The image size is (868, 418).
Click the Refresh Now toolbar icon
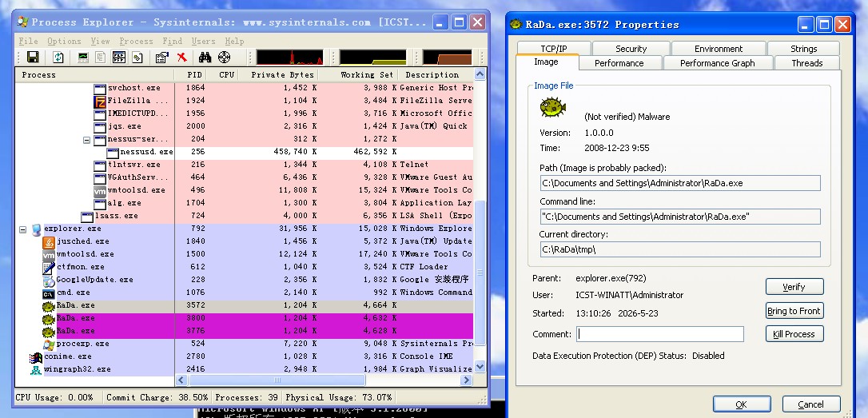pos(58,57)
